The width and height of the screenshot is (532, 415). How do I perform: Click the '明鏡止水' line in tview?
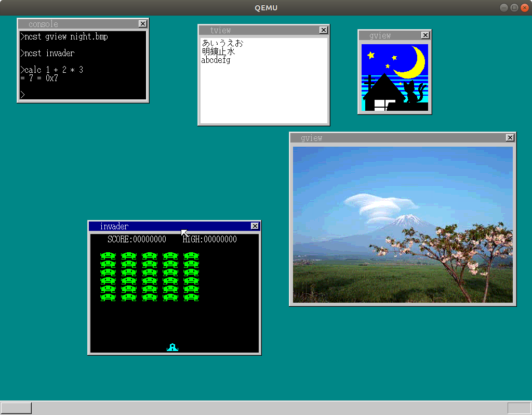tap(219, 51)
